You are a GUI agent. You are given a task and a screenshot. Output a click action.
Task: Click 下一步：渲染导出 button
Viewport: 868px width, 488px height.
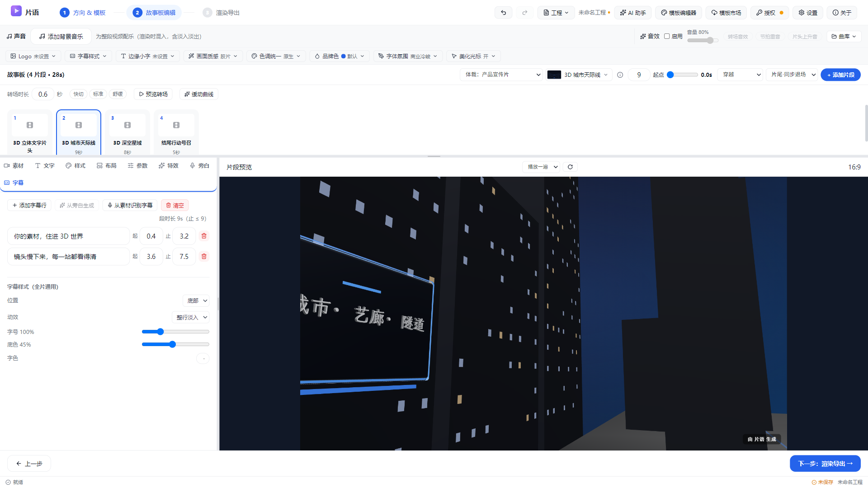pyautogui.click(x=825, y=464)
